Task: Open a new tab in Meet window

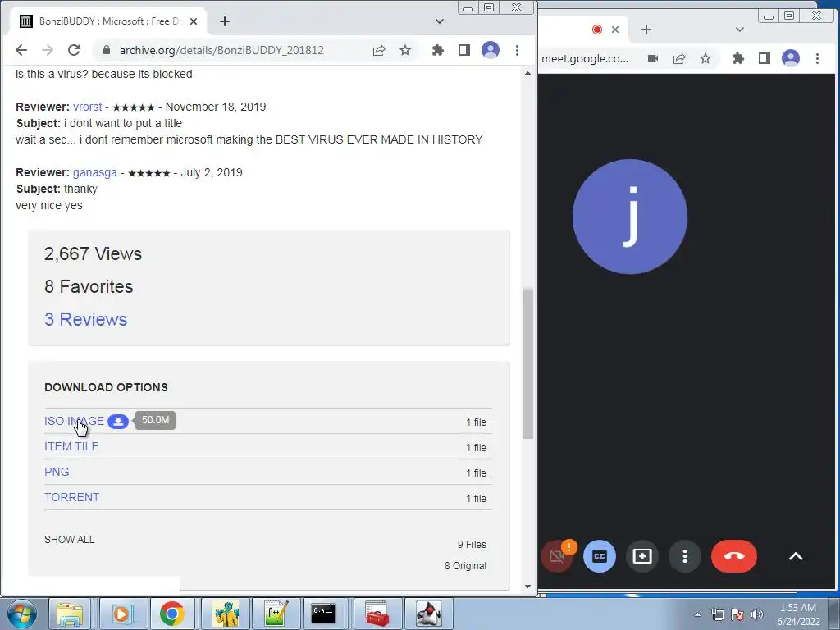Action: [x=646, y=30]
